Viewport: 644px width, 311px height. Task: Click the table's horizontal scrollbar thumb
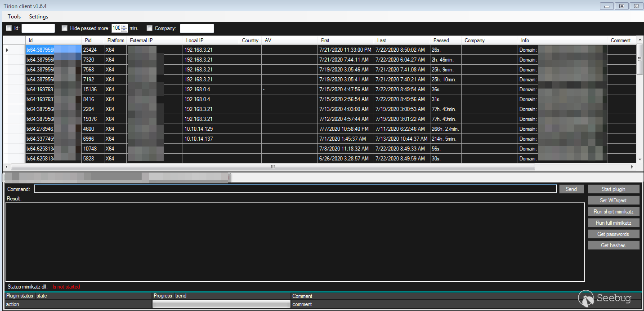point(272,167)
